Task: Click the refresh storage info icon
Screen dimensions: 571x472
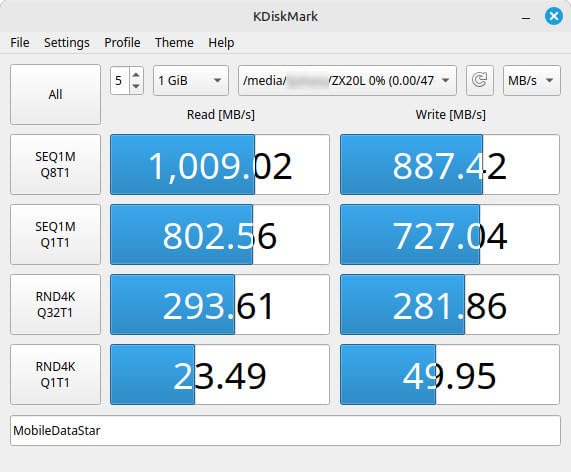Action: tap(480, 80)
